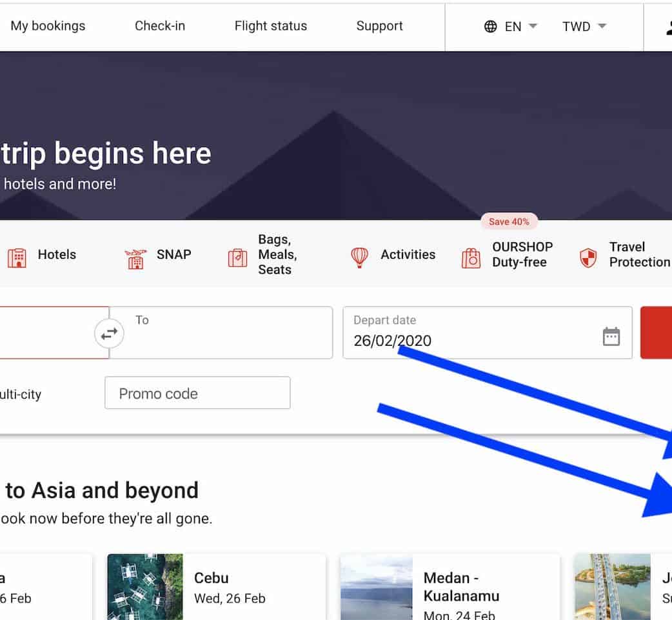Open the calendar icon in Depart date
The image size is (672, 620).
pyautogui.click(x=611, y=336)
